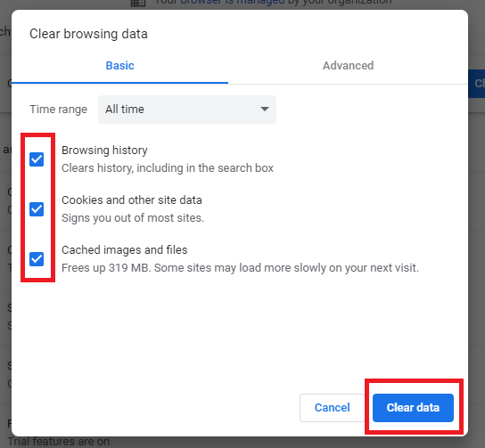
Task: Click the Clear browsing data dialog title
Action: 88,34
